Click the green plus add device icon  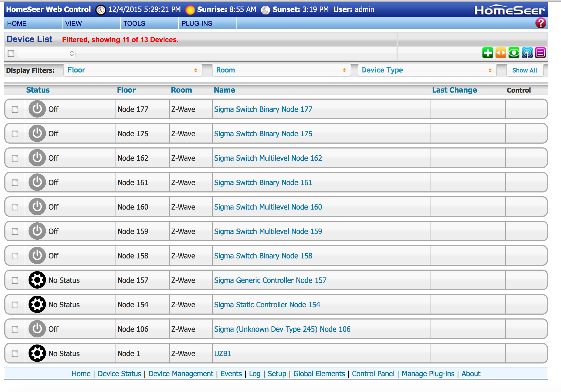click(x=488, y=53)
